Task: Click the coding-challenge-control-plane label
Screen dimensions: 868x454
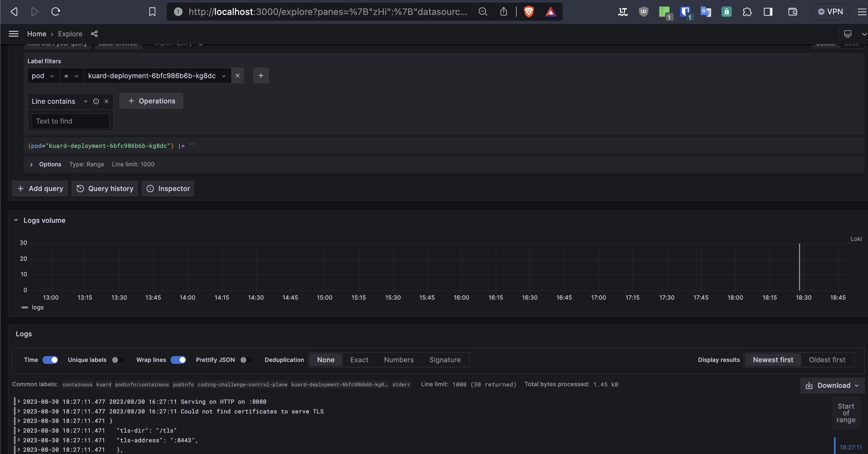Action: pos(242,384)
